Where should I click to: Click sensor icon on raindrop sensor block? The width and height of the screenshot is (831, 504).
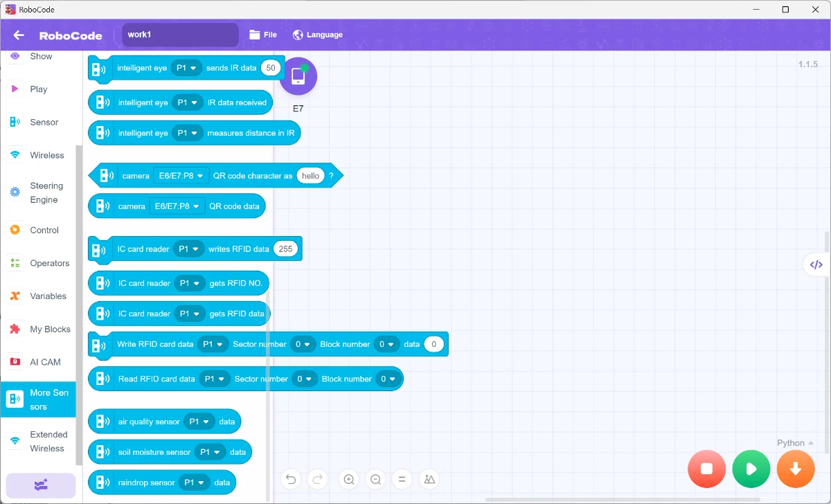[102, 483]
